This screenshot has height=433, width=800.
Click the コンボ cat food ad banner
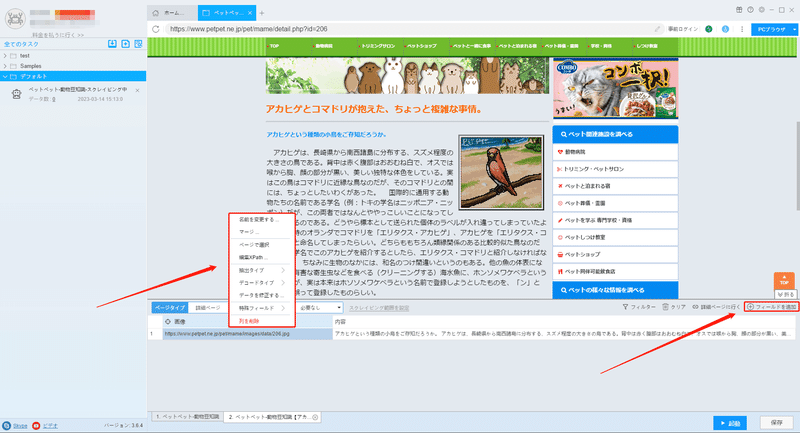tap(615, 88)
